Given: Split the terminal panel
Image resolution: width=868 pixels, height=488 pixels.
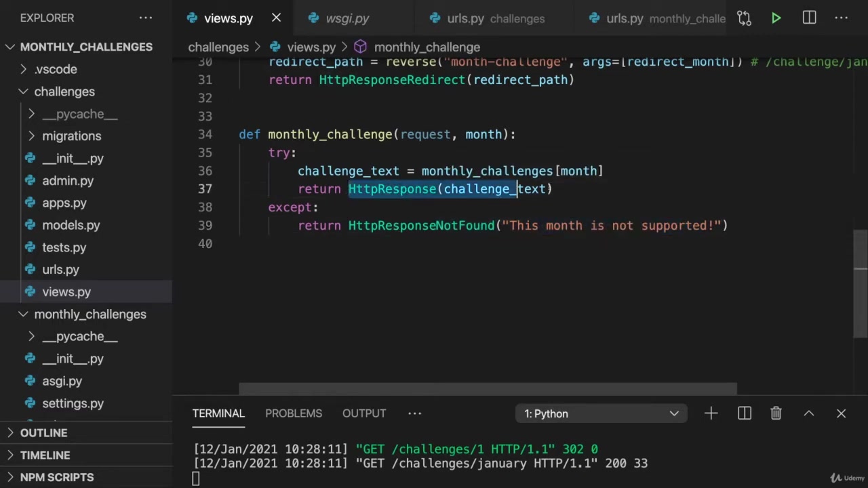Looking at the screenshot, I should point(744,413).
